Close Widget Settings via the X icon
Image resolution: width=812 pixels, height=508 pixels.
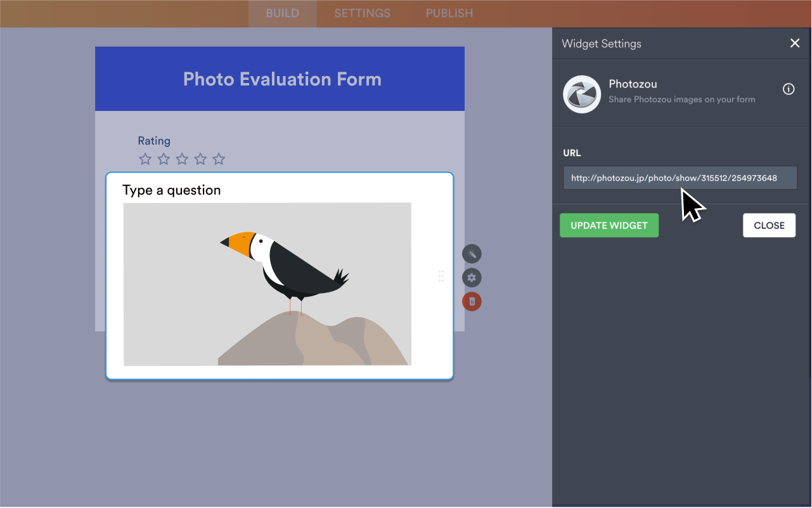point(795,43)
